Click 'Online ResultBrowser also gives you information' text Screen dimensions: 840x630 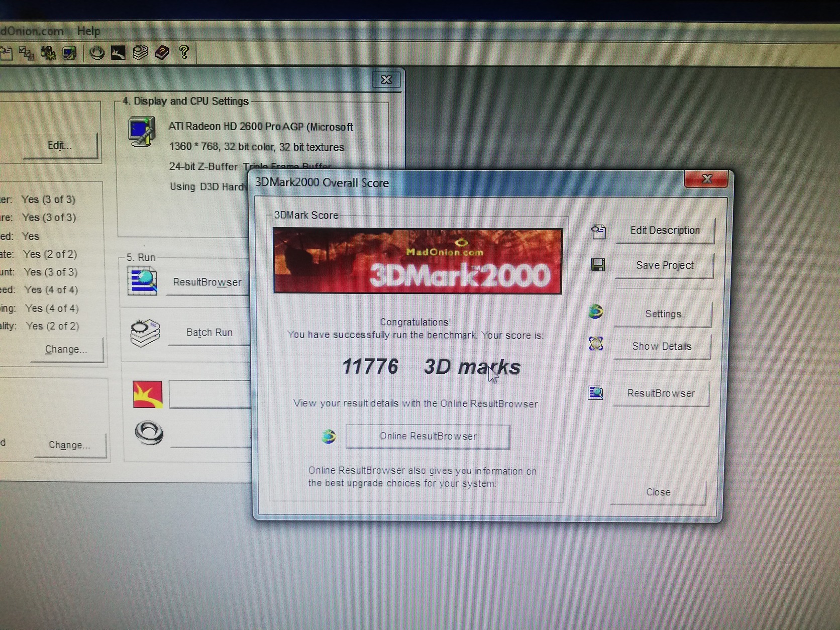coord(422,471)
